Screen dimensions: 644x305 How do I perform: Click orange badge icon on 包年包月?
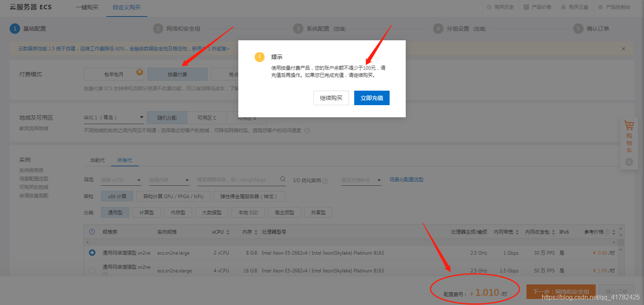tap(140, 72)
